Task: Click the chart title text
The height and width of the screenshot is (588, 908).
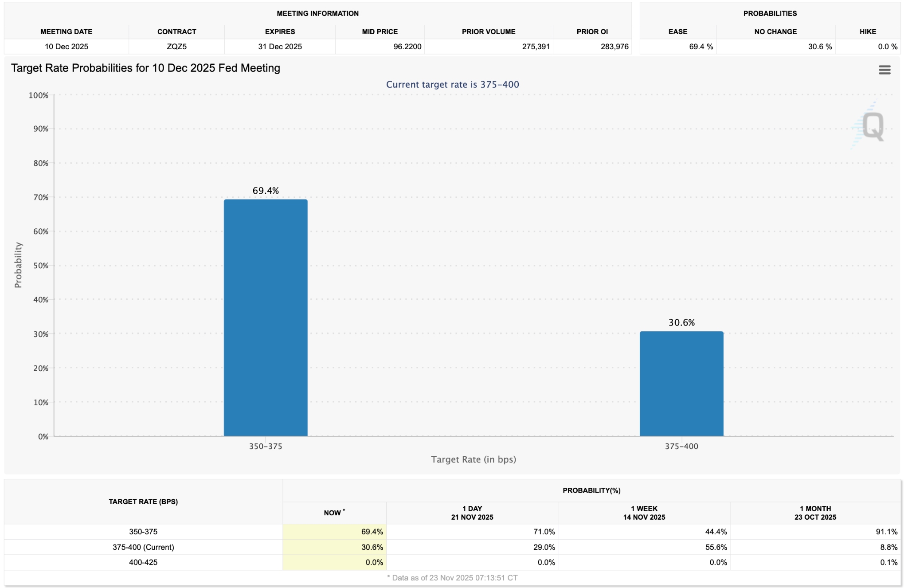Action: (145, 68)
